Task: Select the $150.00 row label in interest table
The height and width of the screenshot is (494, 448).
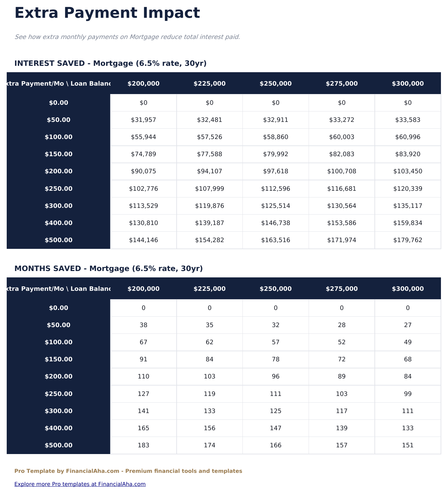Action: [x=59, y=154]
